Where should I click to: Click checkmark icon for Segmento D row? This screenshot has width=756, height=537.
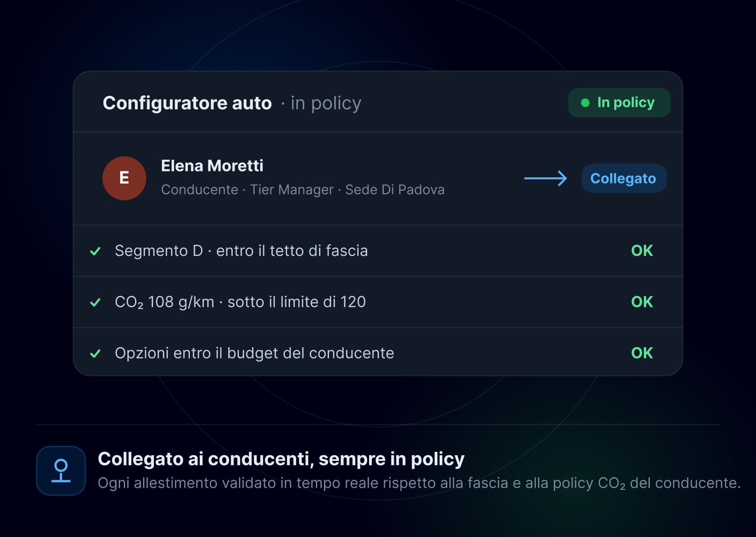pos(95,251)
